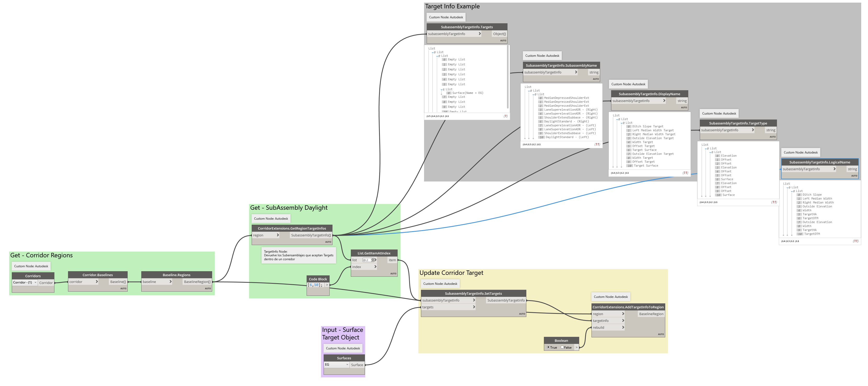Click rebuild chevron on AddTargetInfoToRegion node

coord(623,327)
